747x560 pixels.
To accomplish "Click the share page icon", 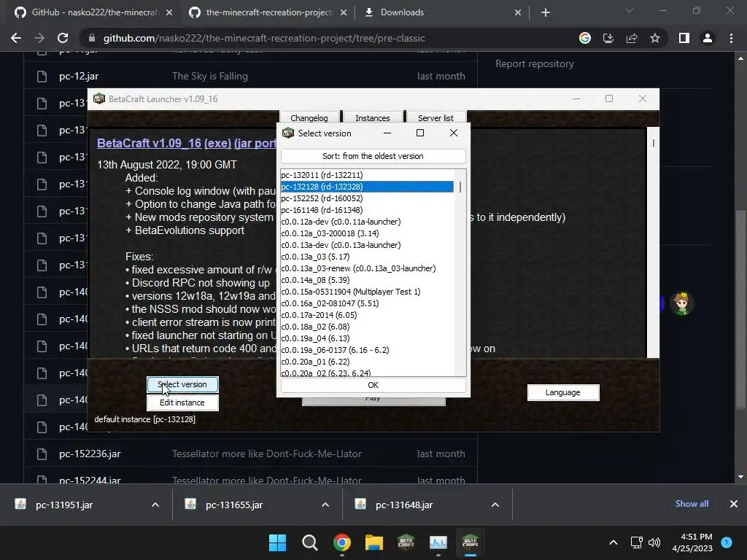I will tap(632, 38).
